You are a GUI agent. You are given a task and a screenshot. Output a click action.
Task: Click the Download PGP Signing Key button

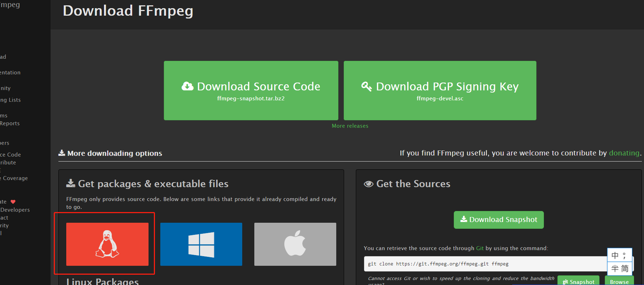pos(440,90)
